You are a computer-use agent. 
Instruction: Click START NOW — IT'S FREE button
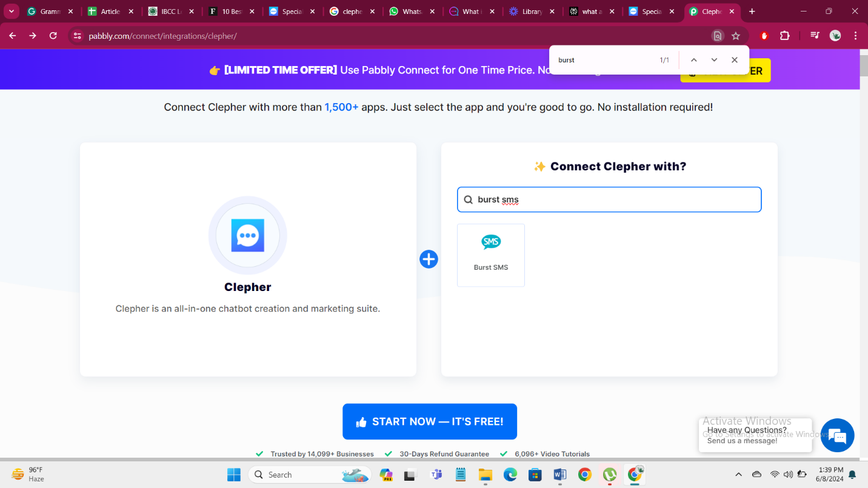click(x=430, y=421)
